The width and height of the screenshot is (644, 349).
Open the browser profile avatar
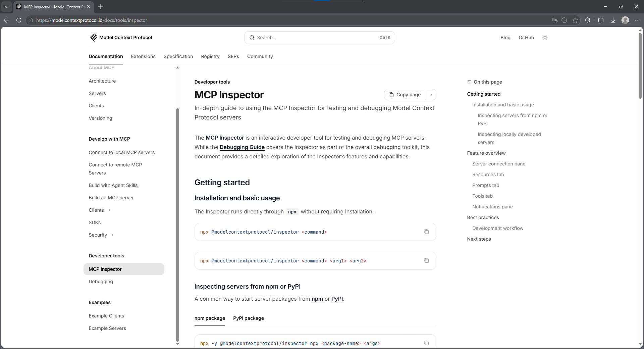pyautogui.click(x=625, y=20)
